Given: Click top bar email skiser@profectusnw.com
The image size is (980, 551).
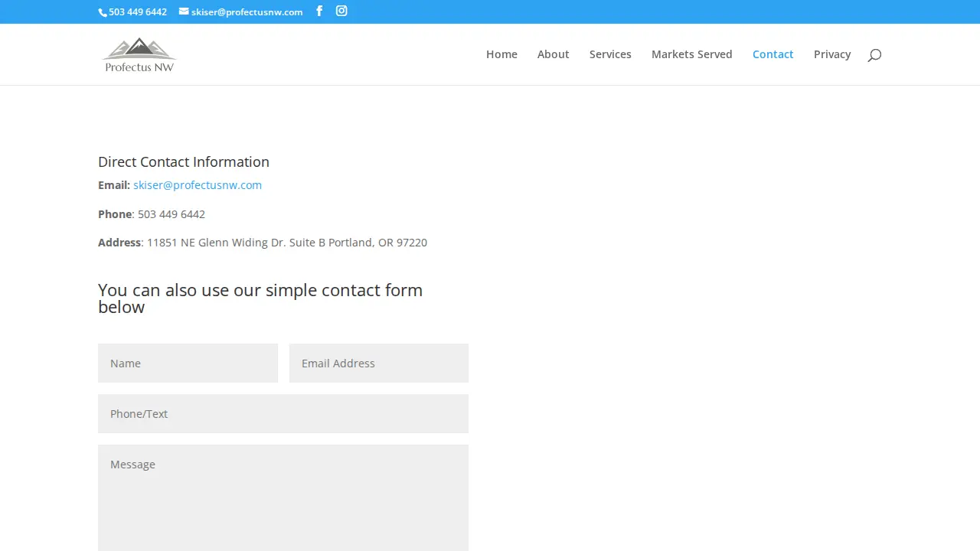Looking at the screenshot, I should tap(247, 12).
